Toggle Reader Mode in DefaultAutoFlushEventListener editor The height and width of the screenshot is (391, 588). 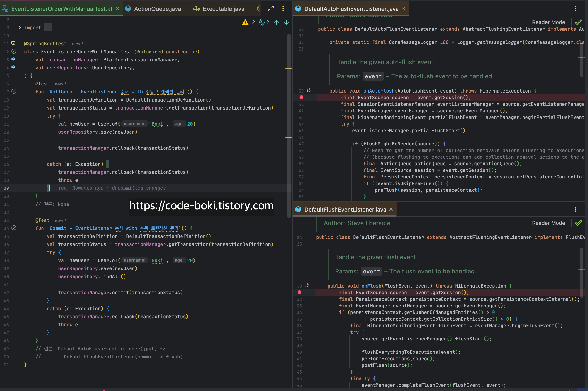[548, 22]
